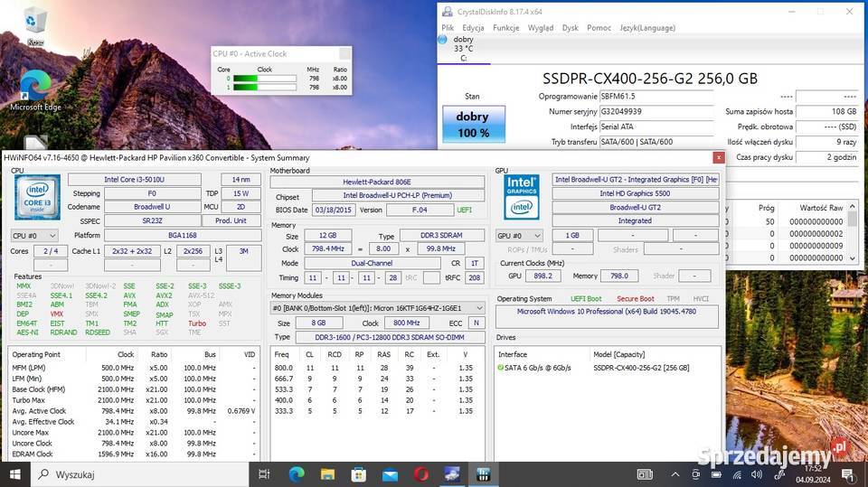Click the Intel Graphics logo in HWiNFO
Image resolution: width=868 pixels, height=487 pixels.
[522, 198]
